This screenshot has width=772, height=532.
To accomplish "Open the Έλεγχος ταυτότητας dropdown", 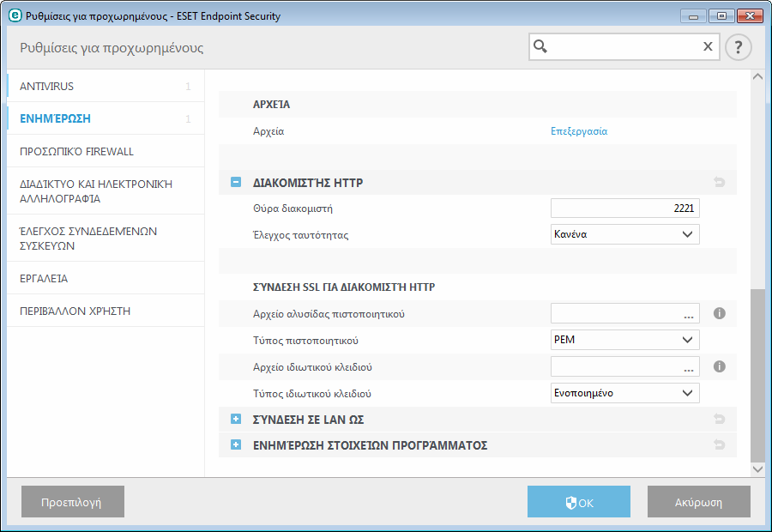I will 624,234.
